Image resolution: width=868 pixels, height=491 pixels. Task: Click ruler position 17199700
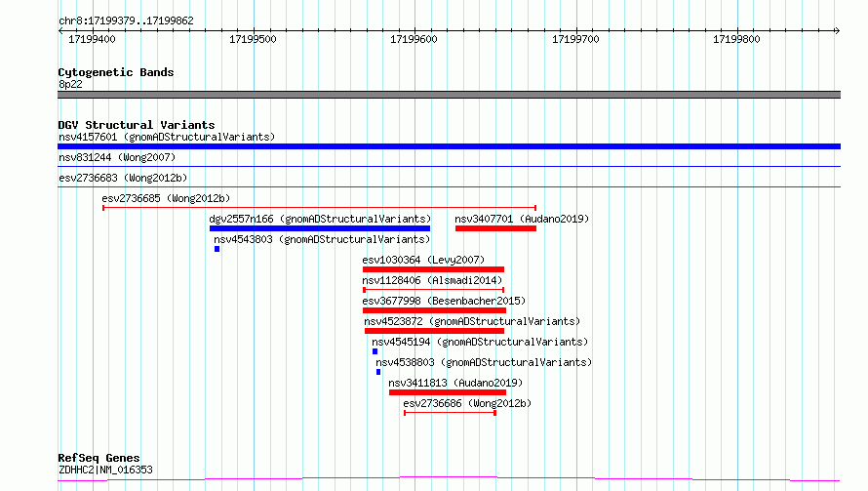click(575, 39)
